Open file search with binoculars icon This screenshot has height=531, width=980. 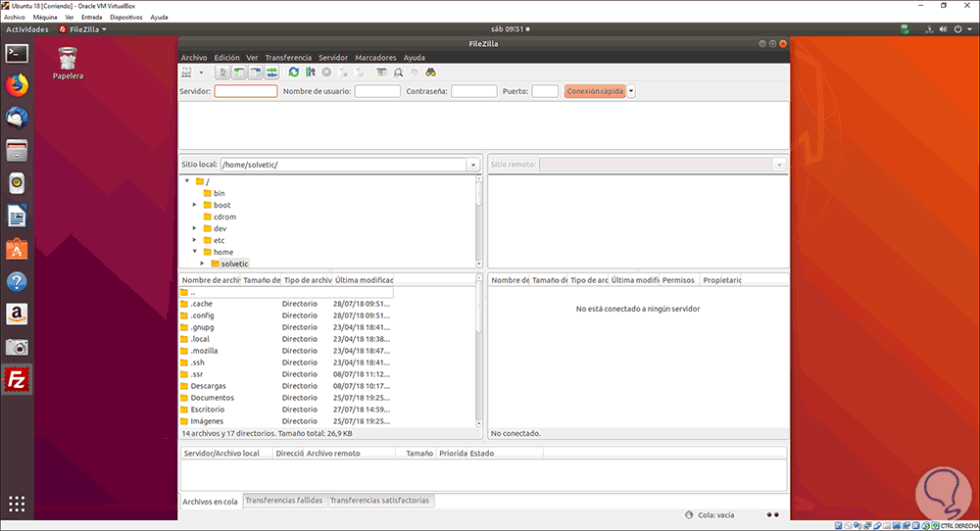click(x=430, y=72)
